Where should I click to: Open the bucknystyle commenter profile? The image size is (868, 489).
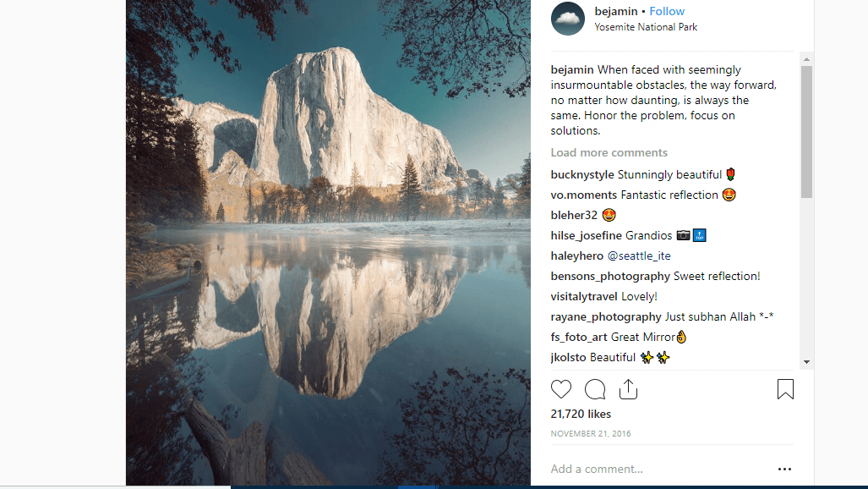[x=582, y=174]
